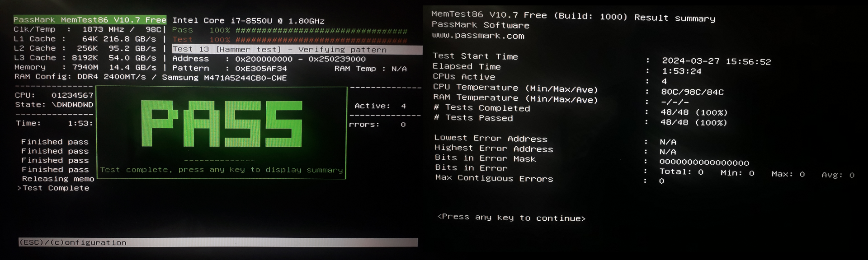Click the Test Start Time label
868x260 pixels.
click(x=475, y=56)
